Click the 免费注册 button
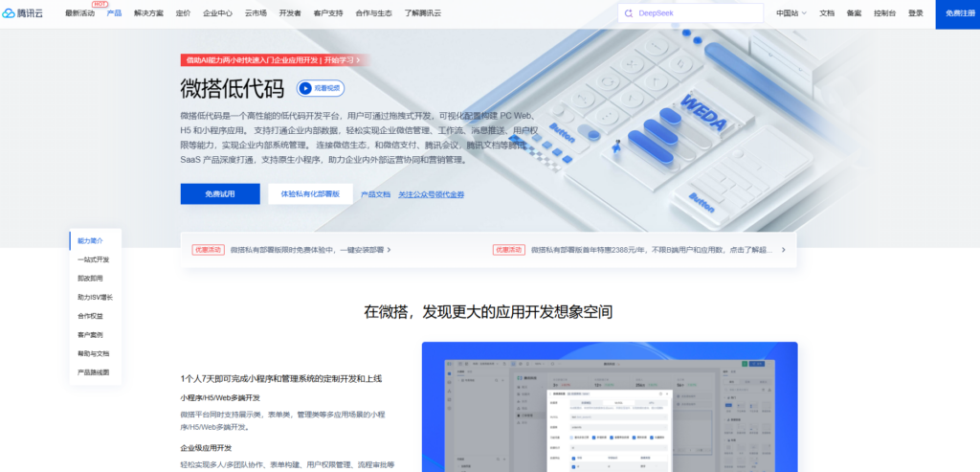 [x=957, y=13]
